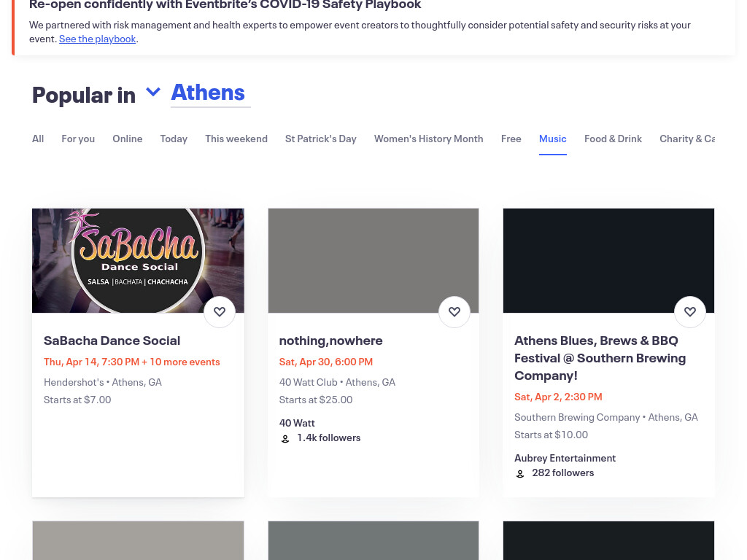Screen dimensions: 747x560
Task: Click the 1.4k followers person icon
Action: pyautogui.click(x=285, y=438)
